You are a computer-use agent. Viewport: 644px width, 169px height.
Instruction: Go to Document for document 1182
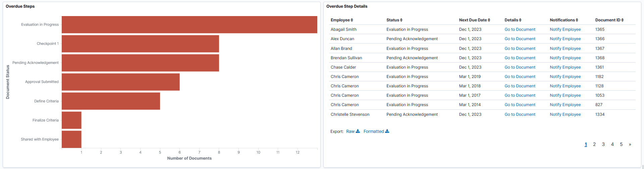[520, 77]
